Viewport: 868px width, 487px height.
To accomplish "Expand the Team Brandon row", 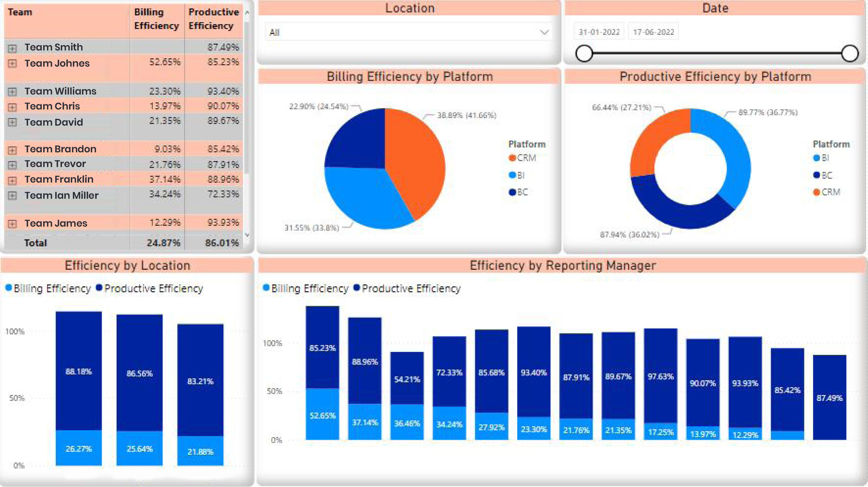I will tap(12, 150).
